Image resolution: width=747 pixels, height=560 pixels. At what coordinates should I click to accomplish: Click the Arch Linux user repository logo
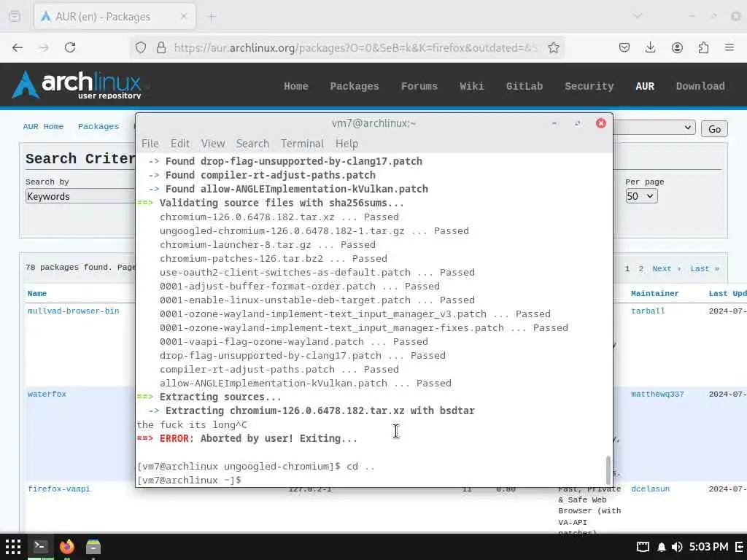77,85
